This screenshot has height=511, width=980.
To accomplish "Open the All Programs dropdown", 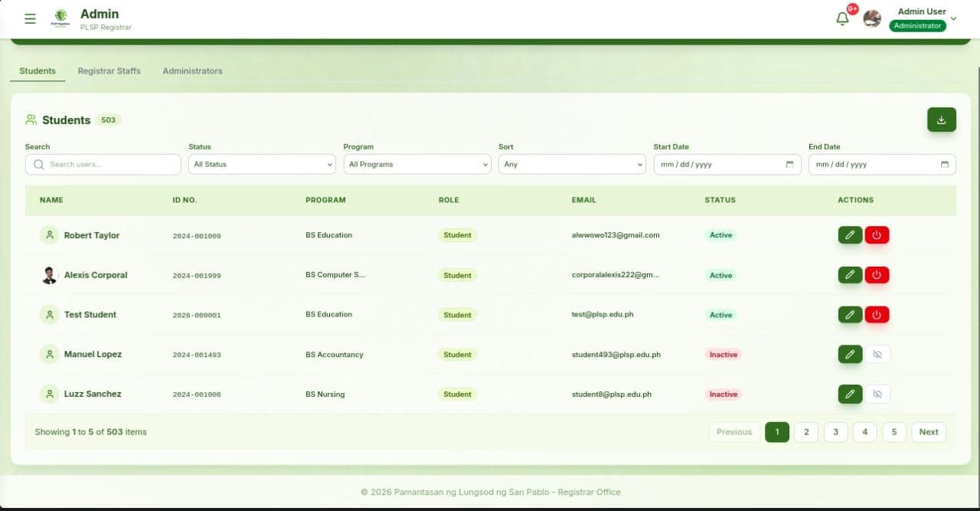I will pyautogui.click(x=417, y=164).
